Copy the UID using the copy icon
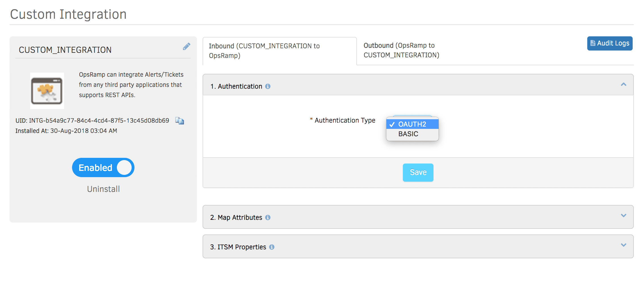 point(180,121)
